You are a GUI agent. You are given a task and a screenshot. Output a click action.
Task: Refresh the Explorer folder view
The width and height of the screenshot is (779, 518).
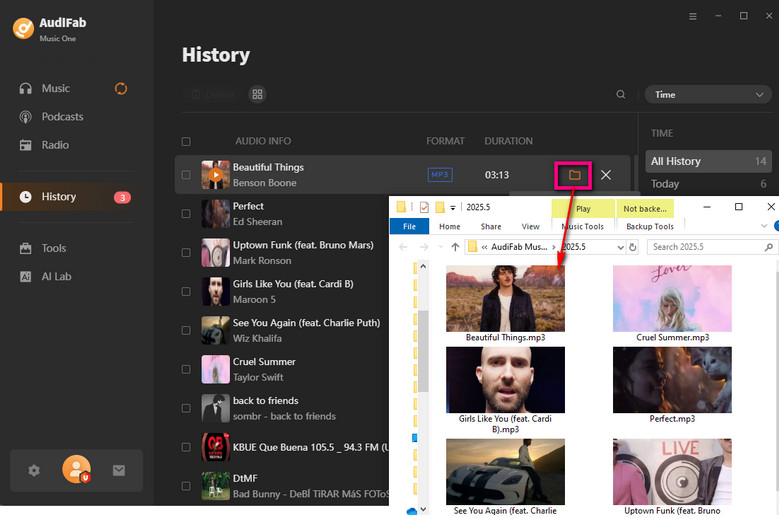point(632,247)
